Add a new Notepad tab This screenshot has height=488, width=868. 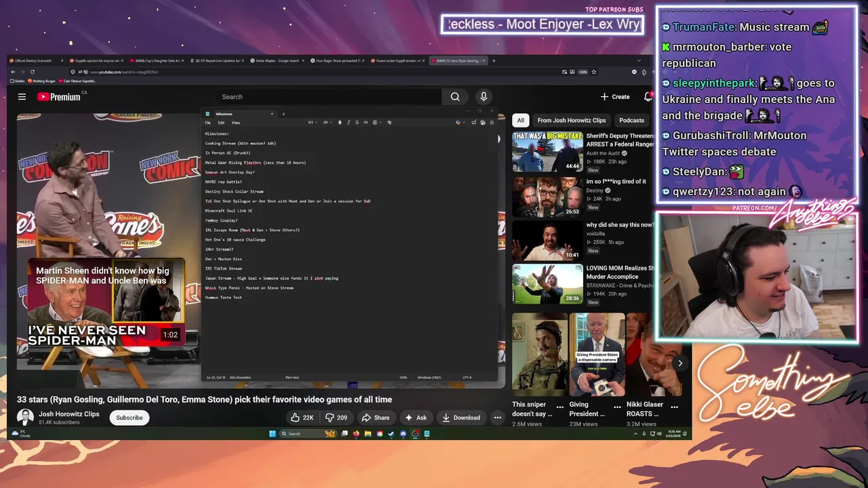point(283,114)
